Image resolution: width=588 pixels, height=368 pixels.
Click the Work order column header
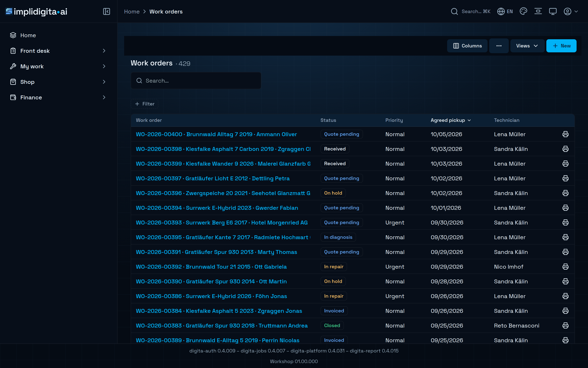[149, 120]
